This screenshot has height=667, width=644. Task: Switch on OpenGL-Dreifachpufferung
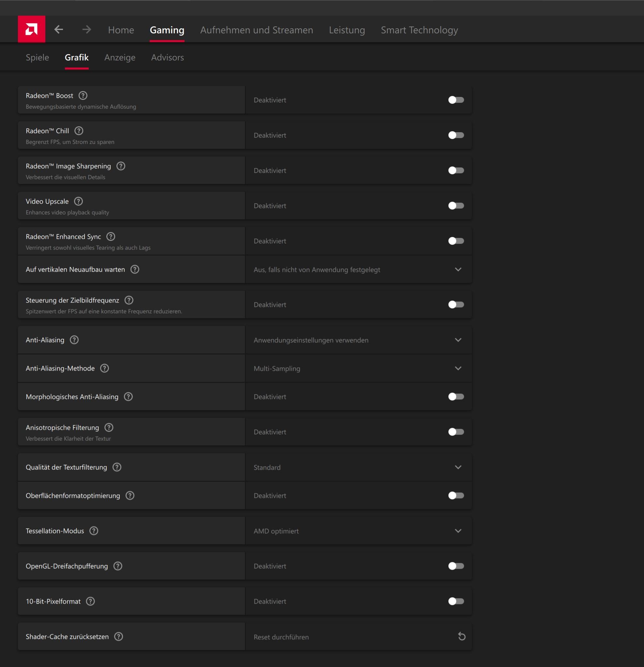click(456, 566)
